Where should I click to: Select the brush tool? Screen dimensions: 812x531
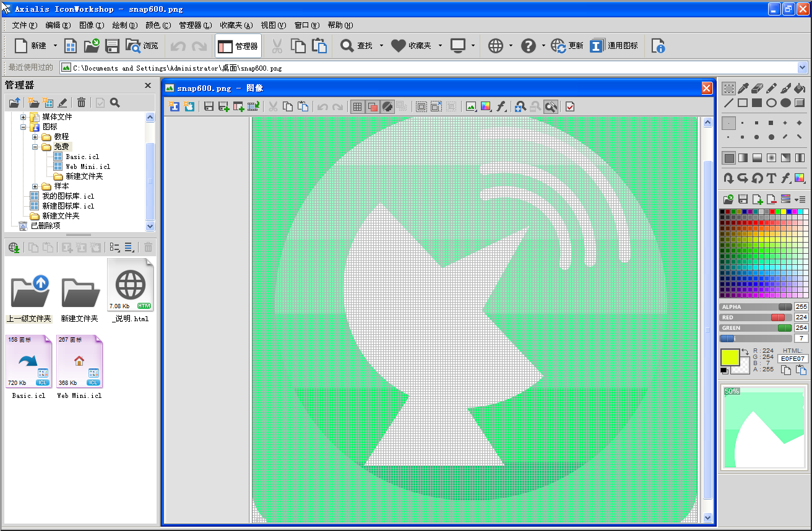tap(786, 88)
